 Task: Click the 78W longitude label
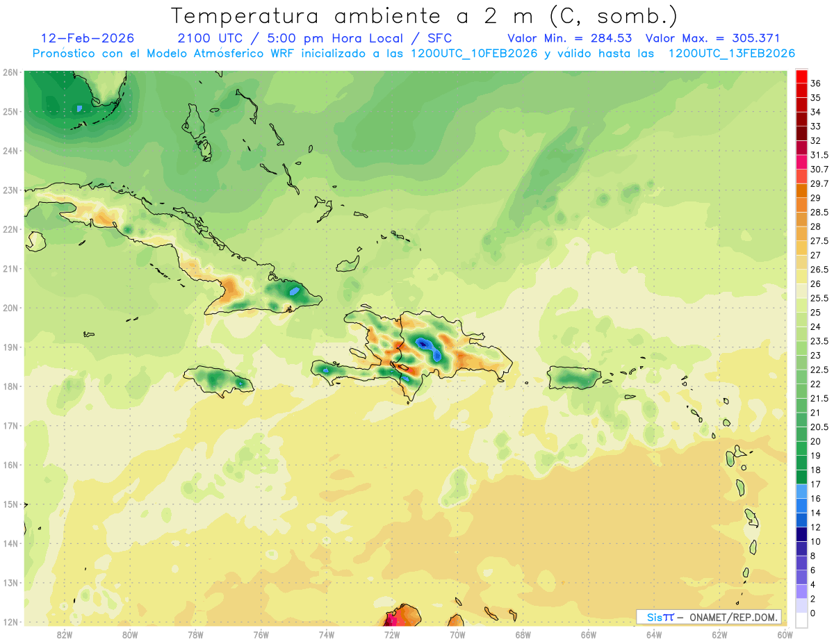pos(195,634)
